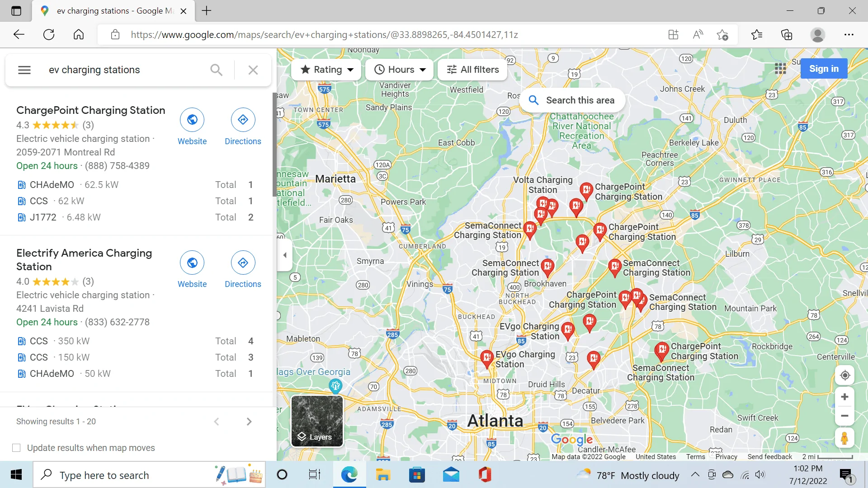Go to next page of results
The width and height of the screenshot is (868, 488).
[x=249, y=422]
